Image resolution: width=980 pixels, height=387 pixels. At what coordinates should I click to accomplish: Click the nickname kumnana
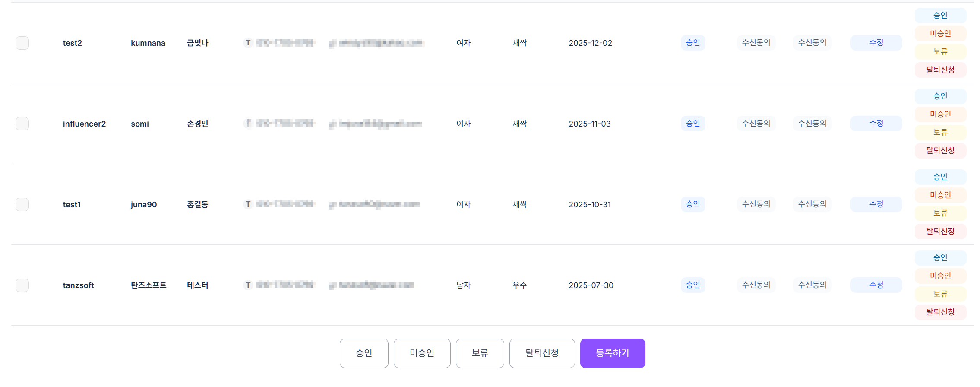(148, 43)
